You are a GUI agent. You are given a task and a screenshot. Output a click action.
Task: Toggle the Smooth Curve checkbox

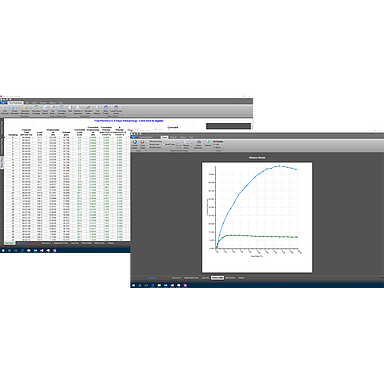pyautogui.click(x=154, y=147)
